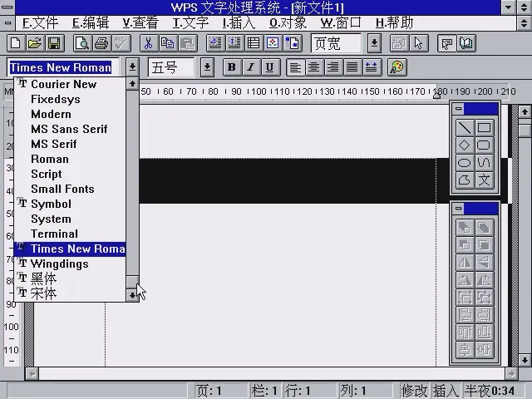
Task: Click the 五号 font size box
Action: pyautogui.click(x=171, y=67)
